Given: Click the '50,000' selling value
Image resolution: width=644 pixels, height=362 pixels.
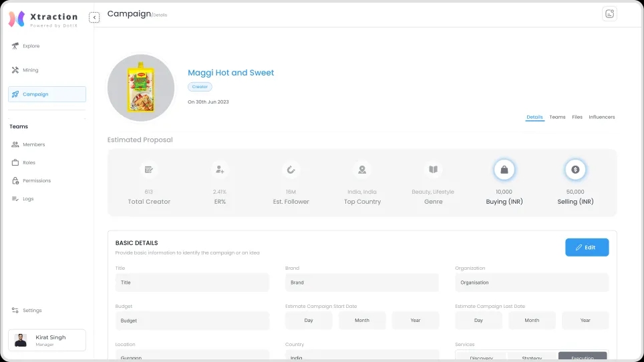Looking at the screenshot, I should [575, 192].
